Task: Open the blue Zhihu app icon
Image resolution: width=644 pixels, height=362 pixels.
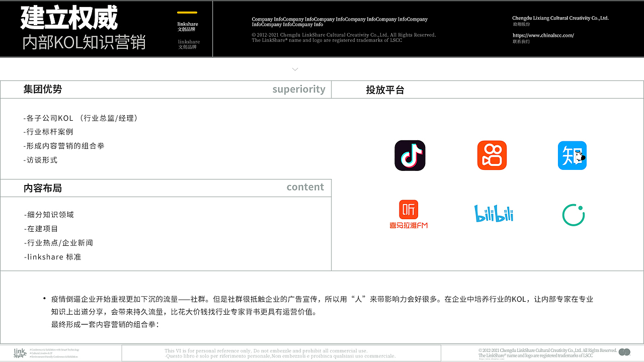Action: pos(572,155)
